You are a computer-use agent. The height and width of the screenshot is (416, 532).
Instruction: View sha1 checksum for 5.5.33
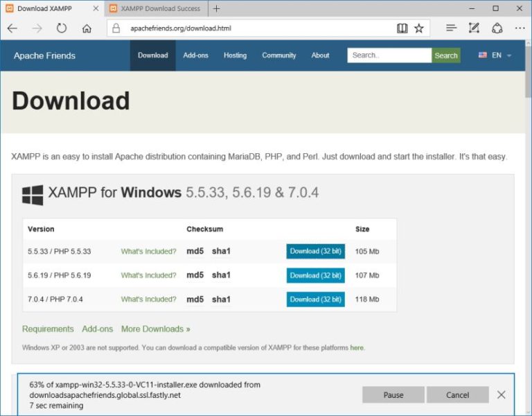pyautogui.click(x=221, y=251)
